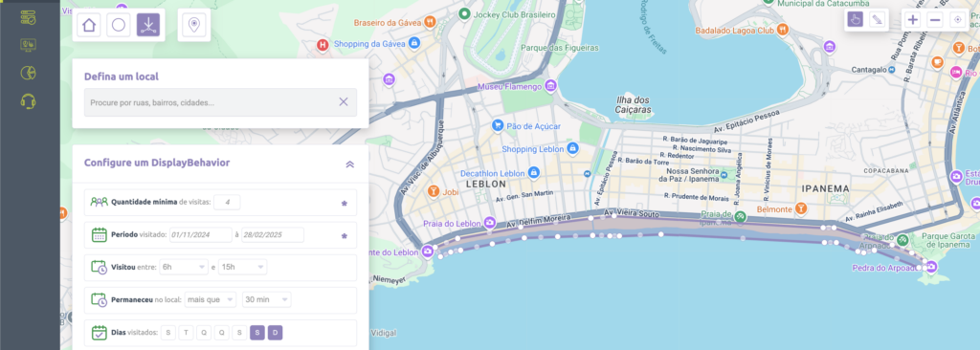Open the 6h start hour dropdown
The height and width of the screenshot is (350, 980).
tap(184, 267)
